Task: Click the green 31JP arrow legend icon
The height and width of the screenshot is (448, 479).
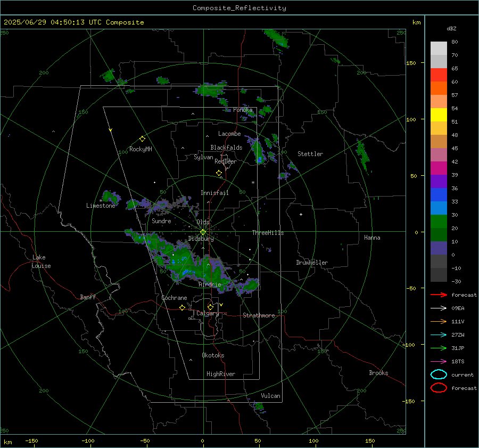Action: click(439, 348)
